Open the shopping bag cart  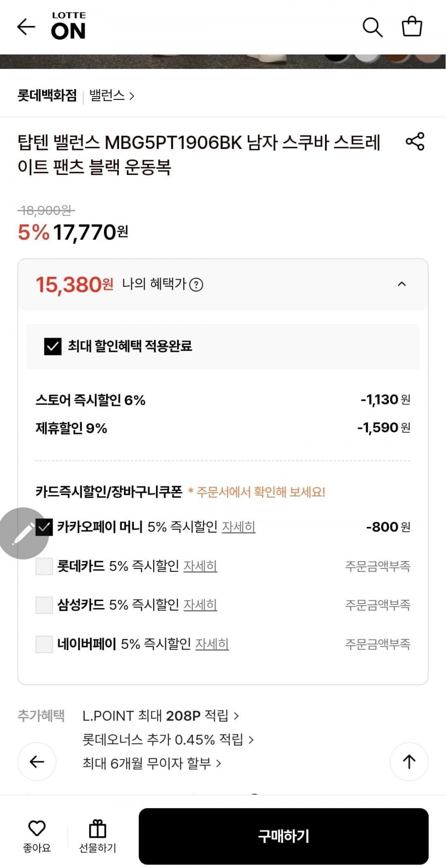point(411,27)
